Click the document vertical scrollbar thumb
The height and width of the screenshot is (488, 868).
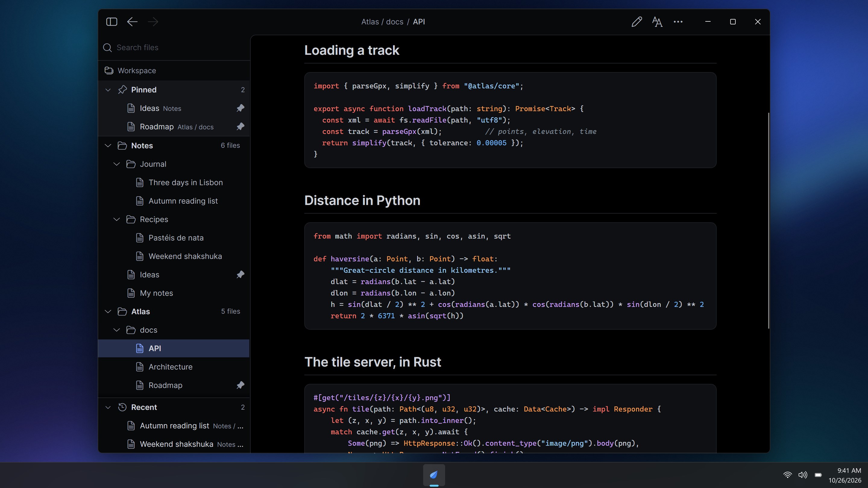(x=769, y=221)
